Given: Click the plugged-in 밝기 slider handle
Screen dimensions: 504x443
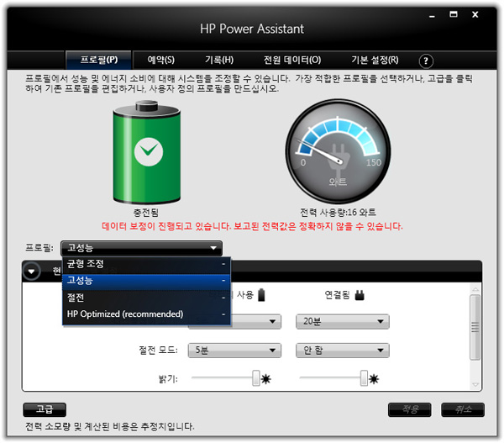Looking at the screenshot, I should [364, 378].
